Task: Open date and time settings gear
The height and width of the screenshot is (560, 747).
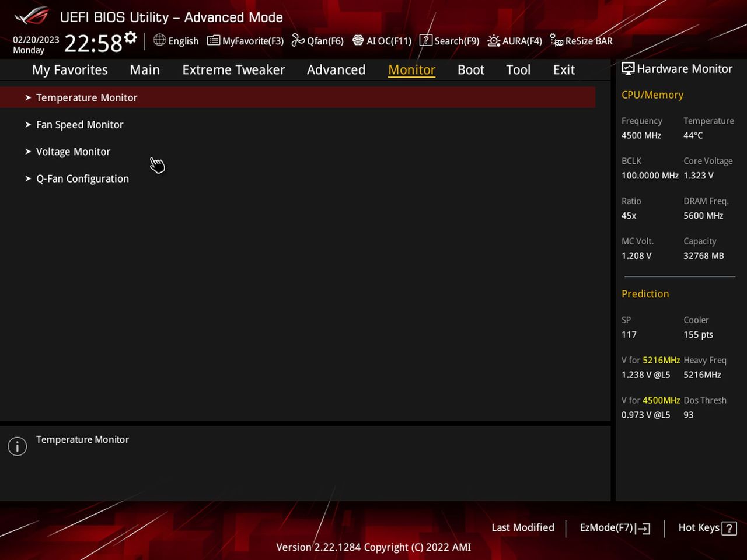Action: pos(131,38)
